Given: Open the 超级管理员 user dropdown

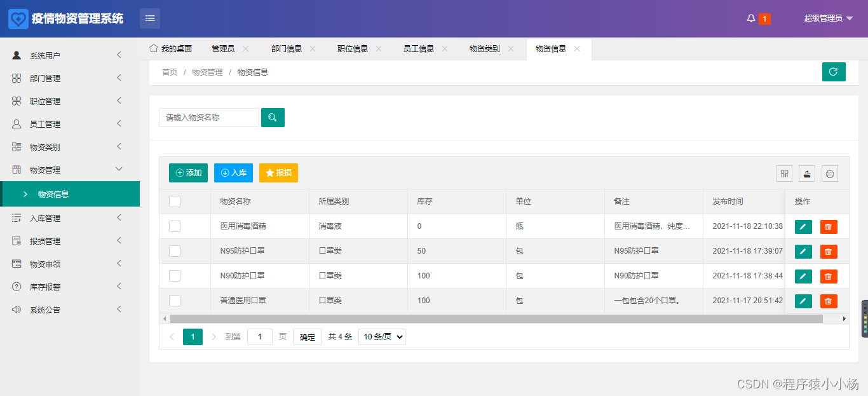Looking at the screenshot, I should tap(829, 18).
